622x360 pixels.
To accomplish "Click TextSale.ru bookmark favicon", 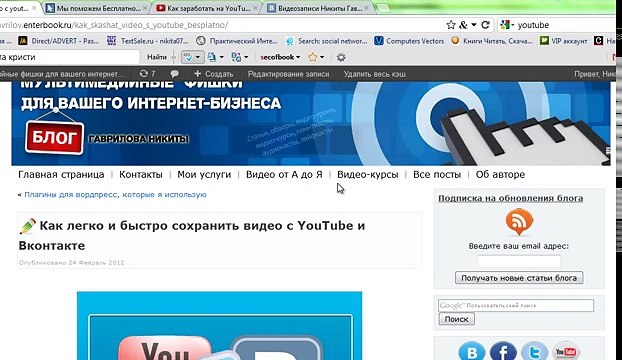I will coord(111,41).
